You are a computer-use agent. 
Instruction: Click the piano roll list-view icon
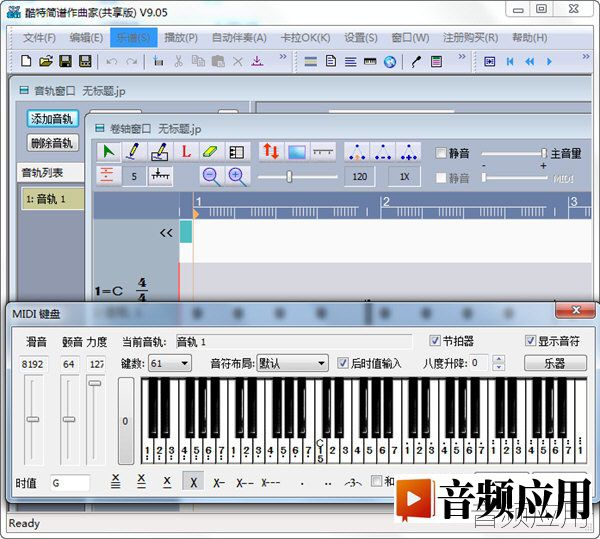pyautogui.click(x=236, y=152)
